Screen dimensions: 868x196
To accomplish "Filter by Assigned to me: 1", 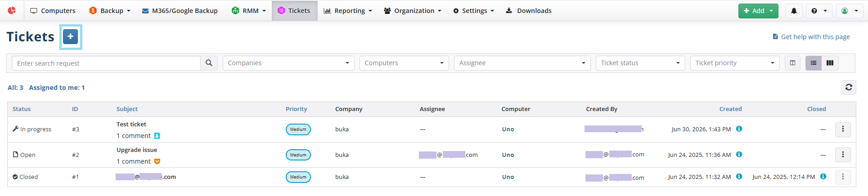I will [x=57, y=88].
